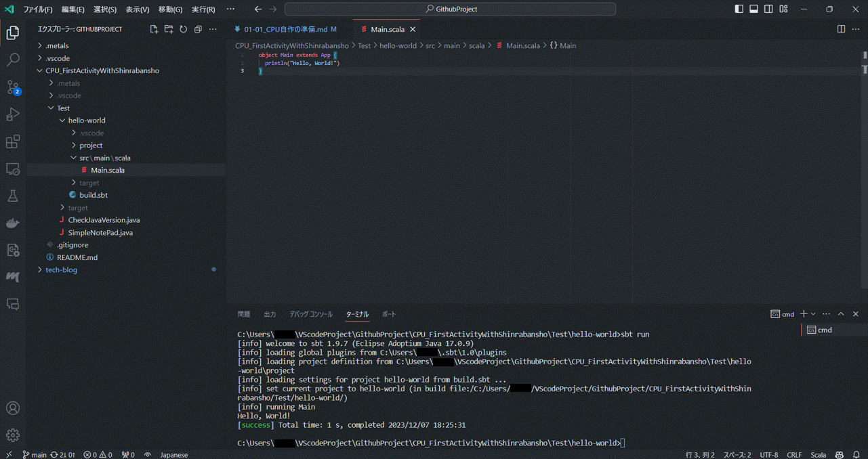
Task: Switch to the 出力 panel tab
Action: [270, 314]
